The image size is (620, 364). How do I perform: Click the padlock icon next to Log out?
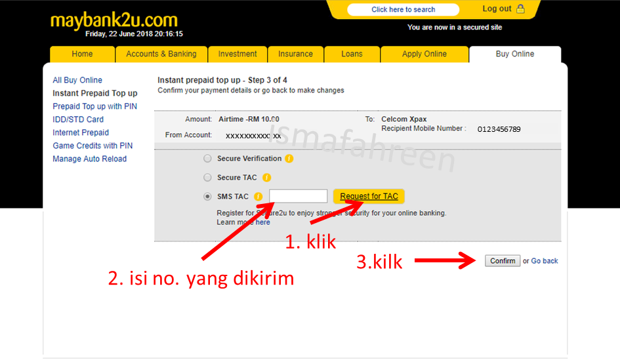coord(521,9)
